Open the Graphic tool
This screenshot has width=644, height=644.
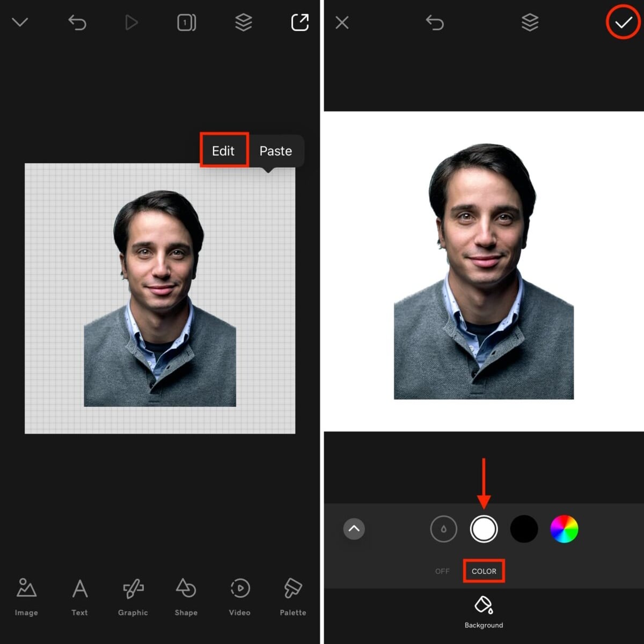tap(133, 597)
